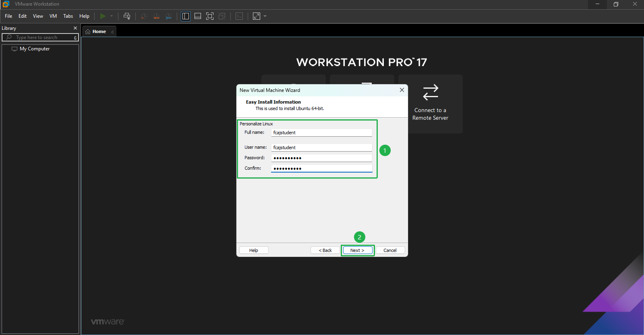Toggle the Show Library sidebar icon
644x335 pixels.
(x=186, y=16)
